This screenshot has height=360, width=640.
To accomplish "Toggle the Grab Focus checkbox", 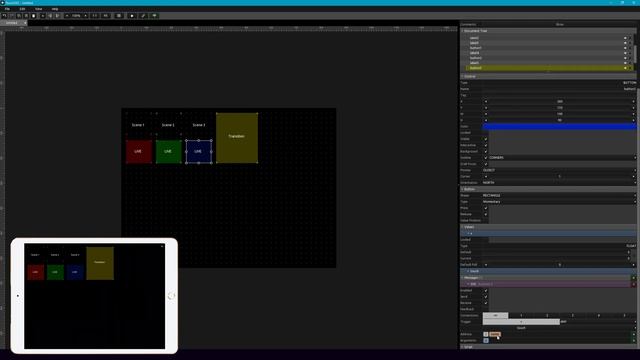I will coord(486,164).
